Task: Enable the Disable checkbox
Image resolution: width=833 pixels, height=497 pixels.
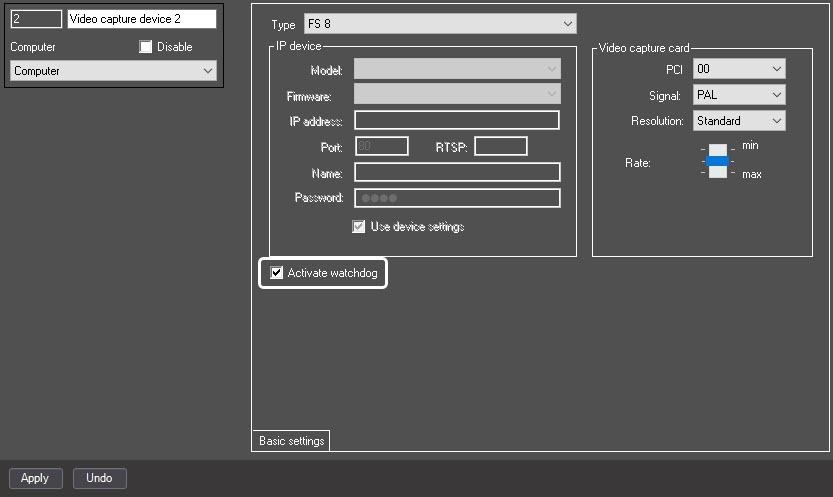Action: click(146, 47)
